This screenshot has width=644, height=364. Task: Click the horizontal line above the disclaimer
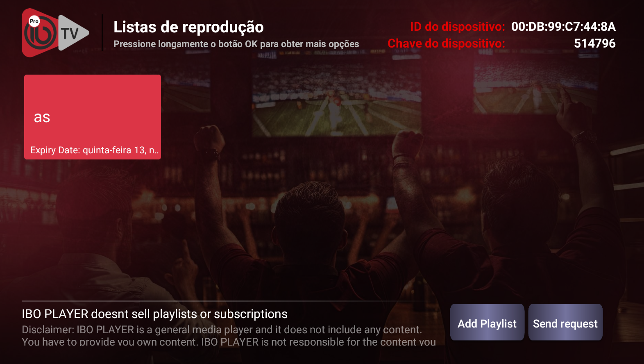[x=229, y=301]
